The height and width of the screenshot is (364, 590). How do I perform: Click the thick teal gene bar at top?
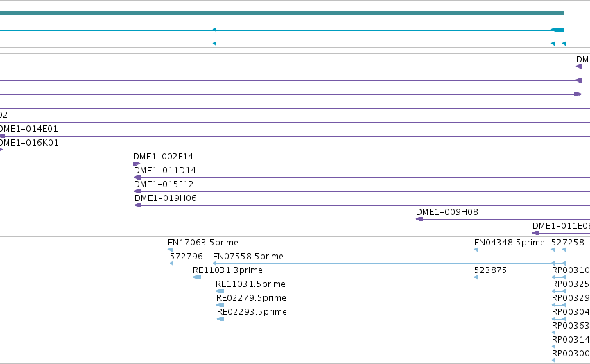[281, 13]
